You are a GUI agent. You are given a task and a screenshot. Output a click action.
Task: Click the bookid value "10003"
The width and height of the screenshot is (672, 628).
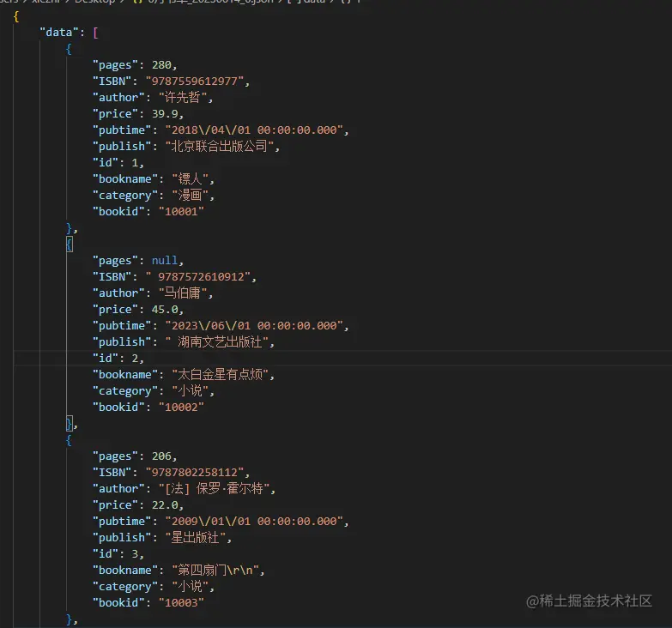[181, 603]
